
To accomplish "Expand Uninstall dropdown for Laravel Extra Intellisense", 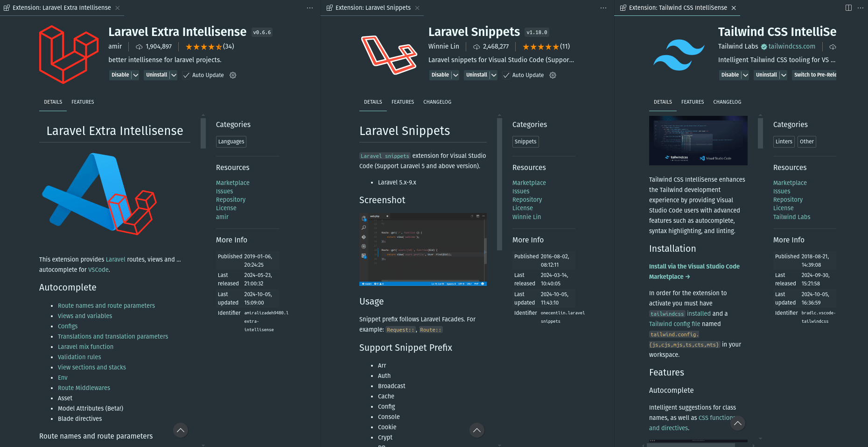I will [174, 75].
